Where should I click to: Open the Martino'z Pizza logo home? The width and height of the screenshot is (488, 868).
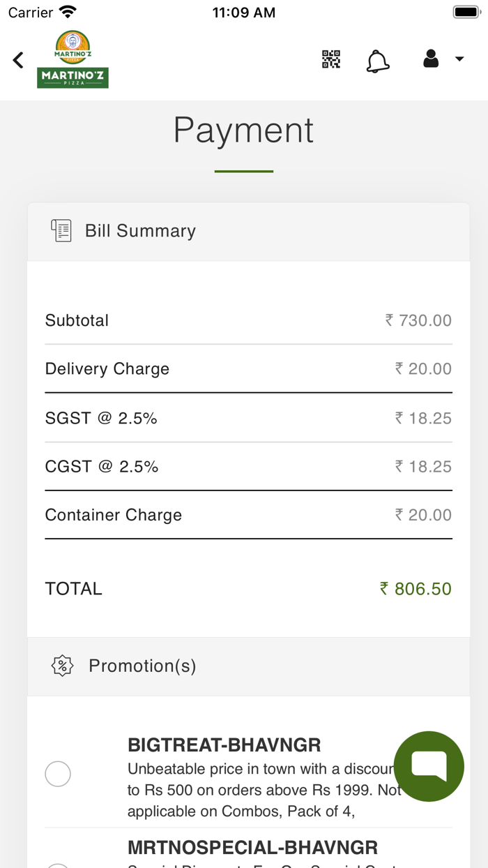tap(73, 59)
